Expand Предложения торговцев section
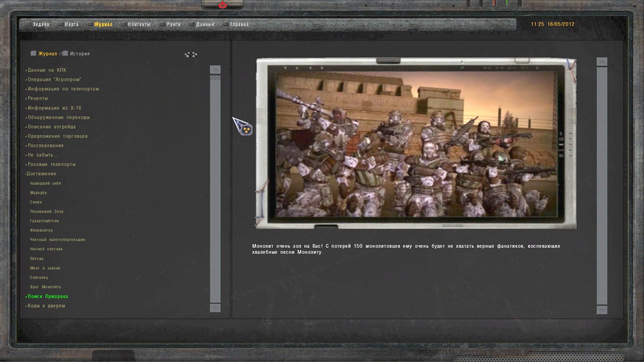The image size is (644, 362). 56,136
